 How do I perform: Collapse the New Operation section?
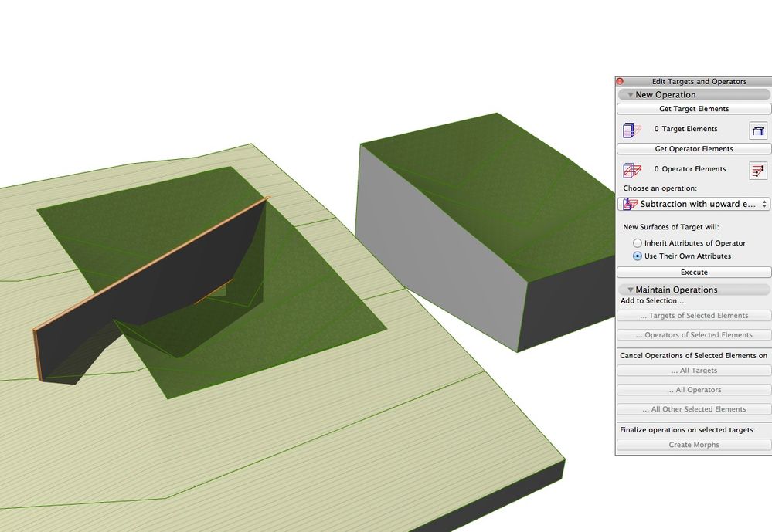[x=630, y=93]
